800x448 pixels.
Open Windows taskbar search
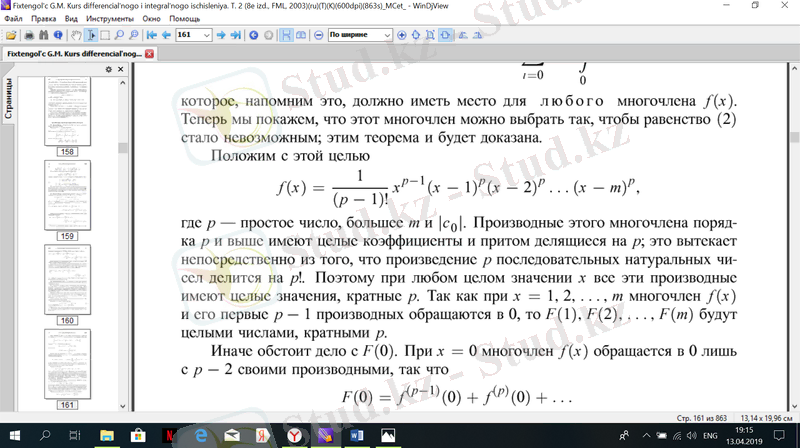click(45, 435)
